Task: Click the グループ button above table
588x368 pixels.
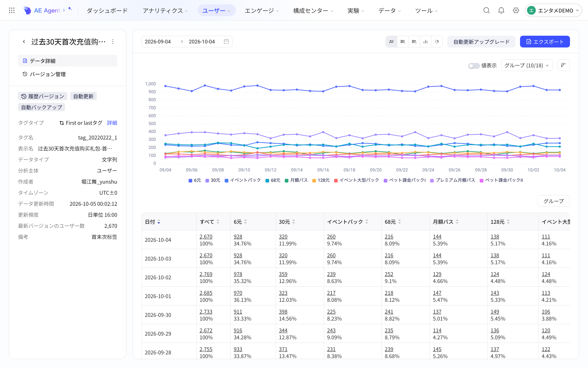Action: click(553, 201)
